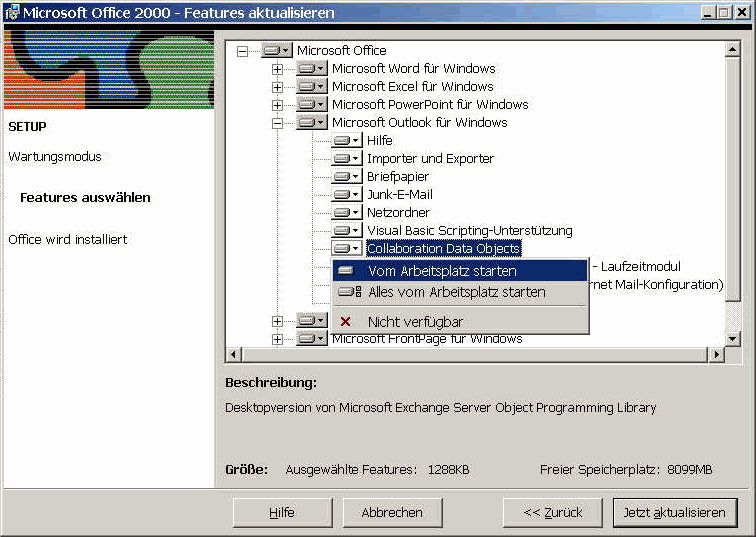The width and height of the screenshot is (756, 537).
Task: Click the horizontal scrollbar thumb
Action: point(474,355)
